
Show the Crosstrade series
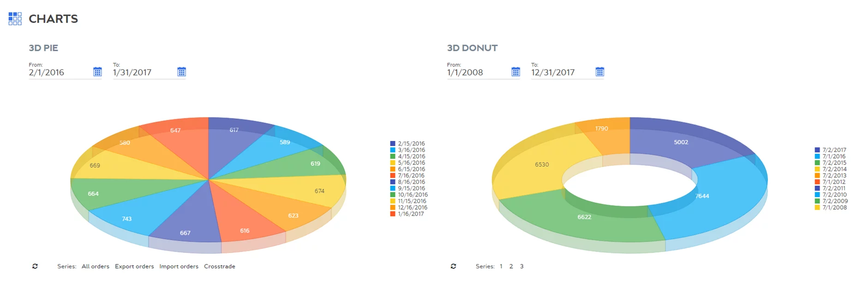[x=220, y=266]
